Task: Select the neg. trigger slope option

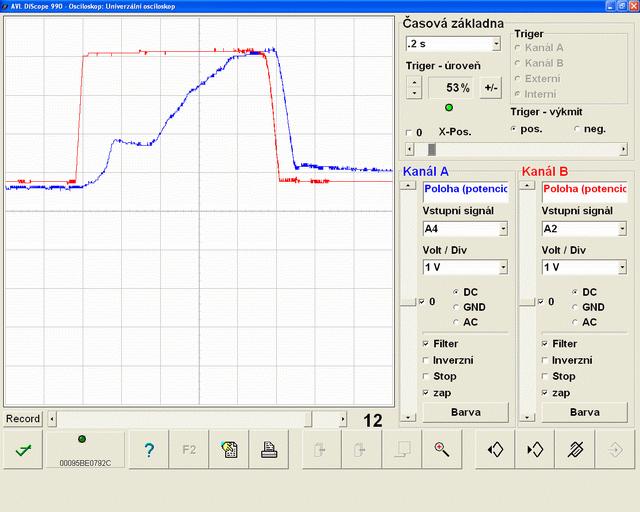Action: pos(577,129)
